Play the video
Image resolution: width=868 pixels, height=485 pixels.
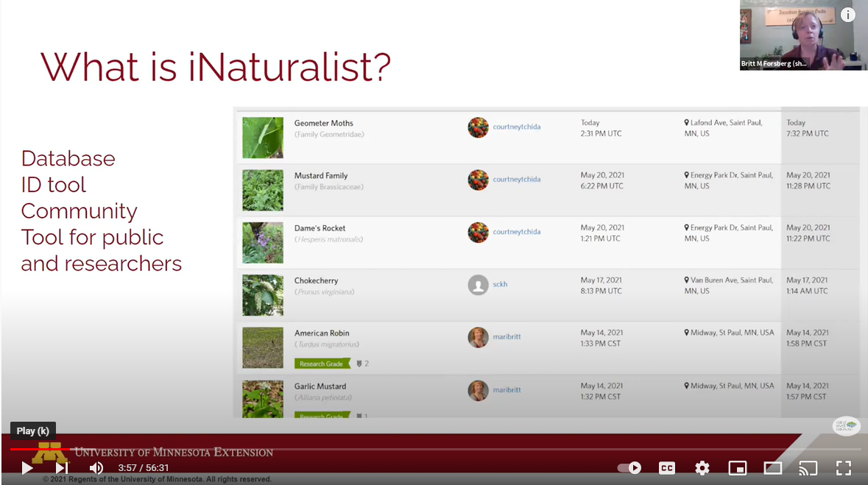(27, 468)
